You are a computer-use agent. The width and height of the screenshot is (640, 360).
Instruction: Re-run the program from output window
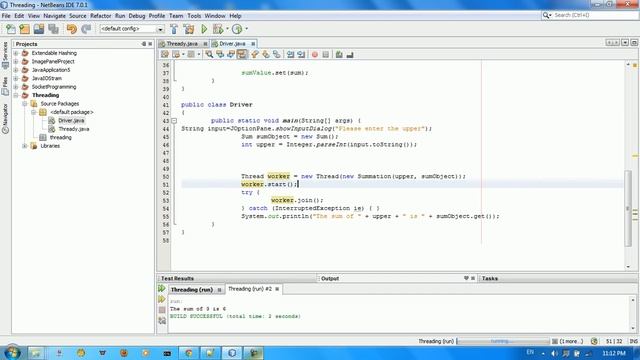click(162, 289)
